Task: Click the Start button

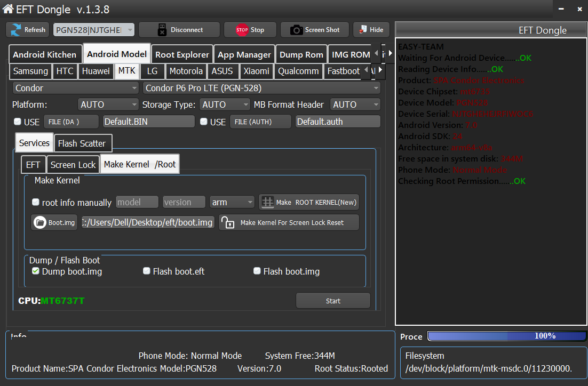Action: [333, 301]
